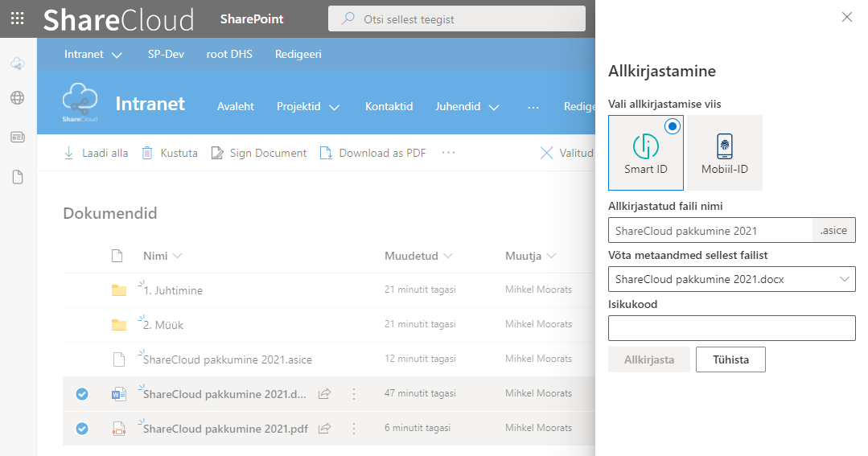
Task: Edit the signed file name field
Action: tap(710, 231)
